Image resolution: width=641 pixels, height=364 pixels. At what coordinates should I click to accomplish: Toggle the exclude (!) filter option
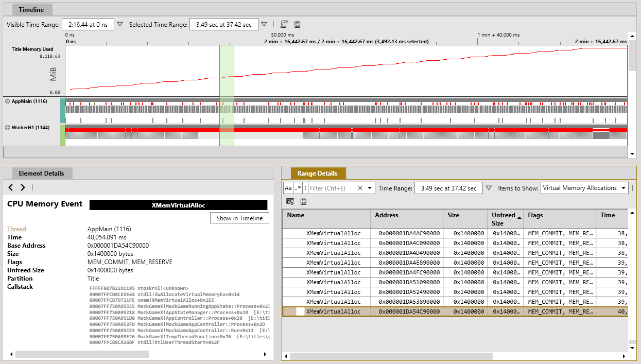[305, 188]
